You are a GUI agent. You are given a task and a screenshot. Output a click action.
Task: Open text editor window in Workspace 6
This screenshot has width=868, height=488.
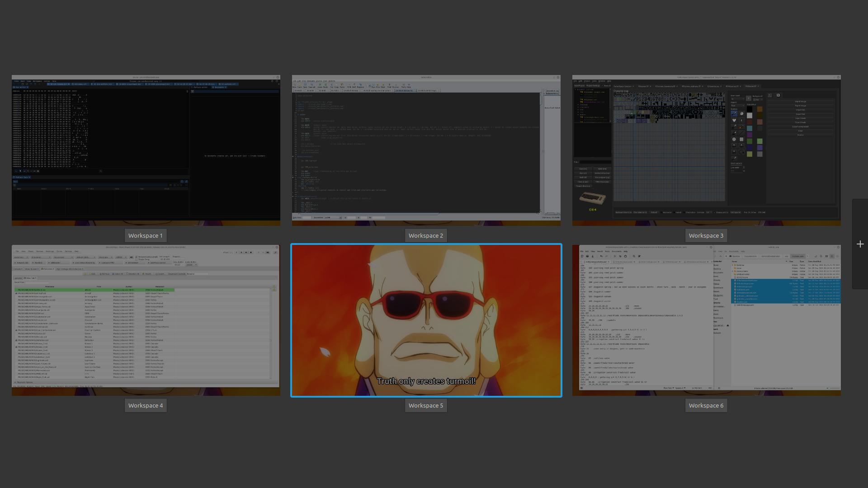point(646,318)
